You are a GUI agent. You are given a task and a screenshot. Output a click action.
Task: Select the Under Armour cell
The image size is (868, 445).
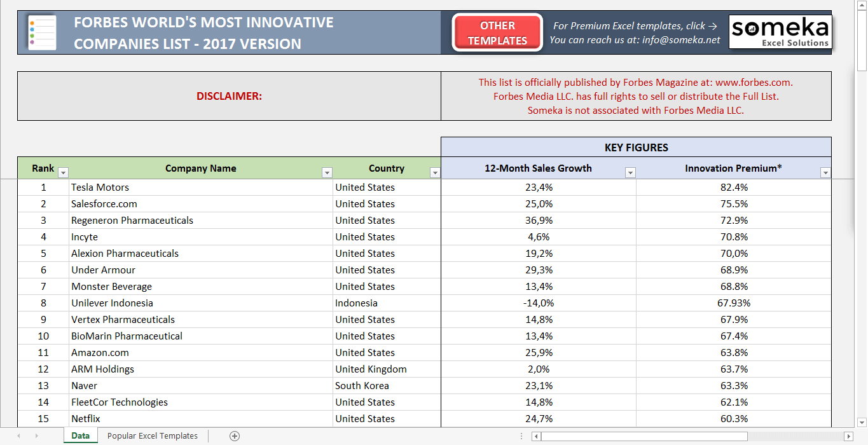click(201, 270)
